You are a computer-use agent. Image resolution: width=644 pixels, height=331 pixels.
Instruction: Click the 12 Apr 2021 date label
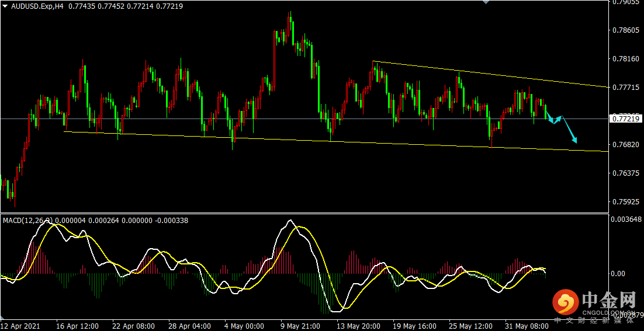pyautogui.click(x=21, y=326)
